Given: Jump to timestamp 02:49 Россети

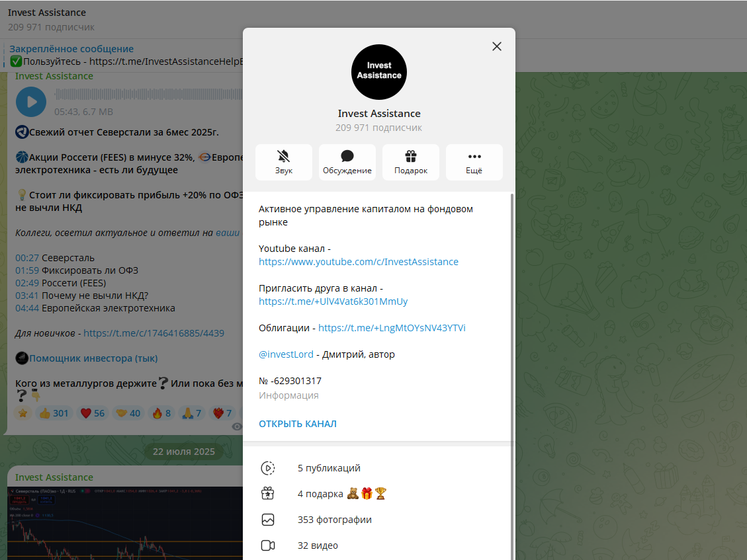Looking at the screenshot, I should 27,283.
